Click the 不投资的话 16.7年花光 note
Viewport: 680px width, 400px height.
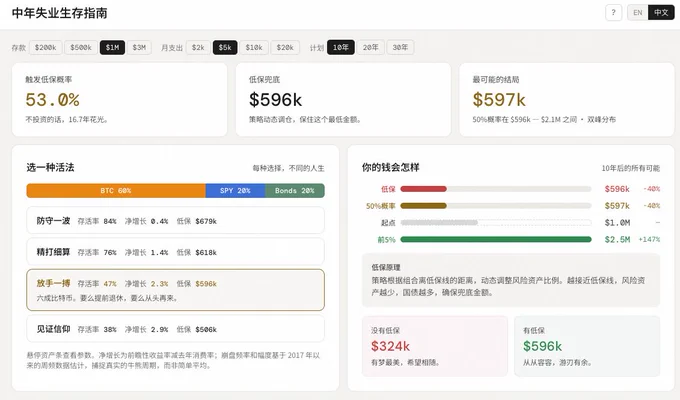(x=66, y=119)
